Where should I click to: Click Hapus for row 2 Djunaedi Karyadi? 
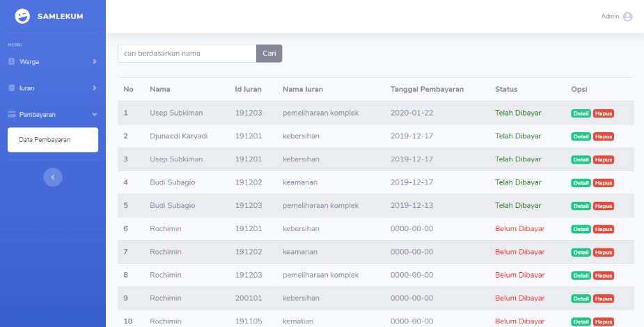(x=604, y=136)
